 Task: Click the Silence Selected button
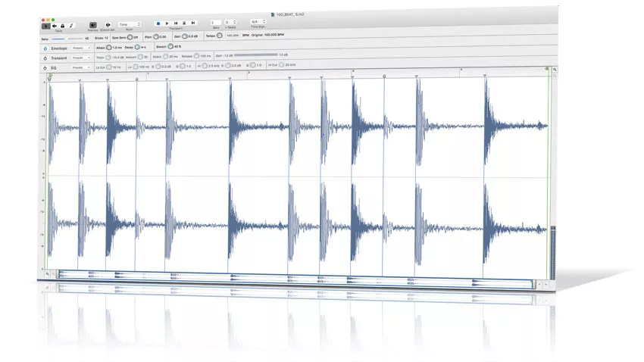pyautogui.click(x=108, y=25)
